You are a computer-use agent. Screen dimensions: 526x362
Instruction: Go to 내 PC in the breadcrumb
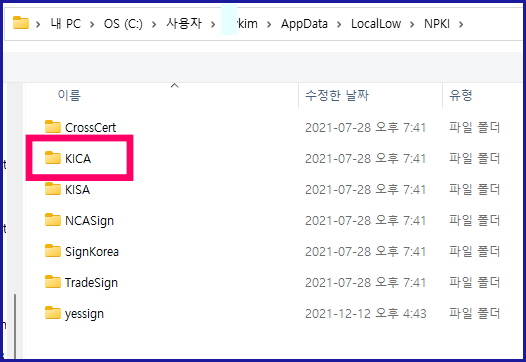click(66, 24)
